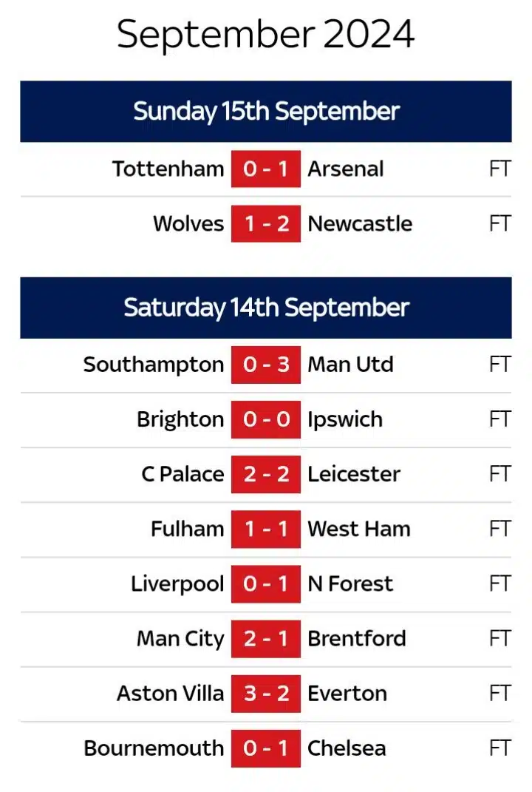The width and height of the screenshot is (532, 792).
Task: Click the C Palace vs Leicester 2 - 2 score
Action: click(x=265, y=474)
